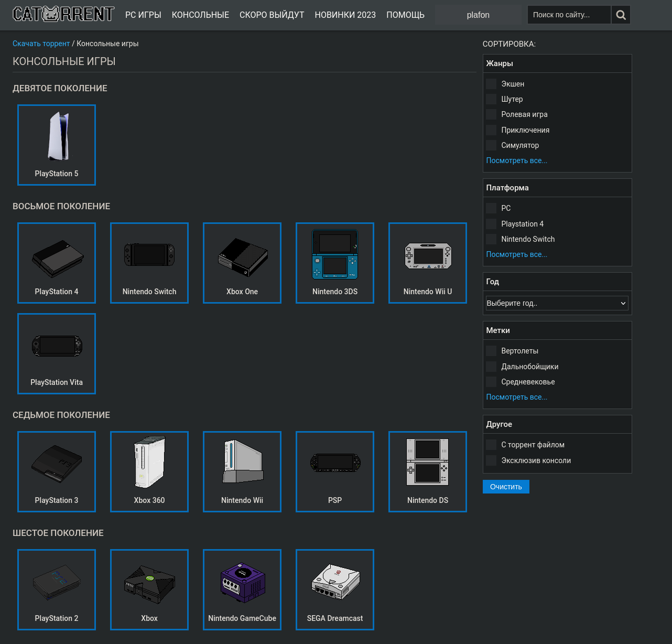Check the PC platform checkbox
Image resolution: width=672 pixels, height=644 pixels.
tap(491, 208)
